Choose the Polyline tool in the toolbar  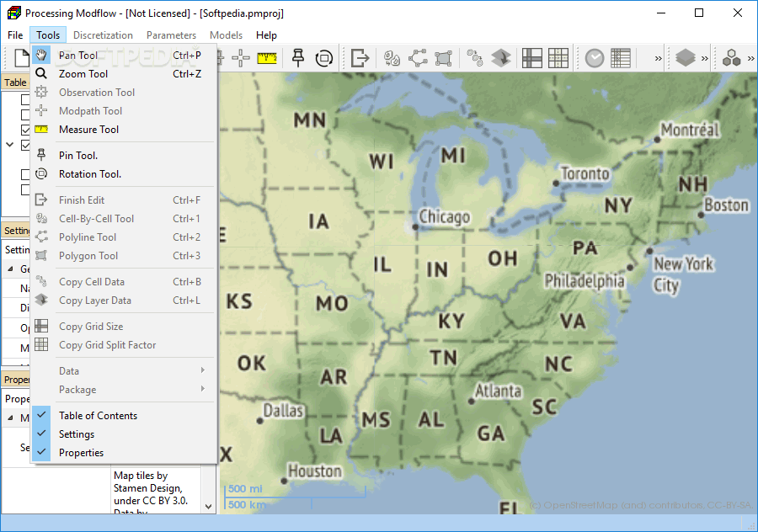point(418,58)
